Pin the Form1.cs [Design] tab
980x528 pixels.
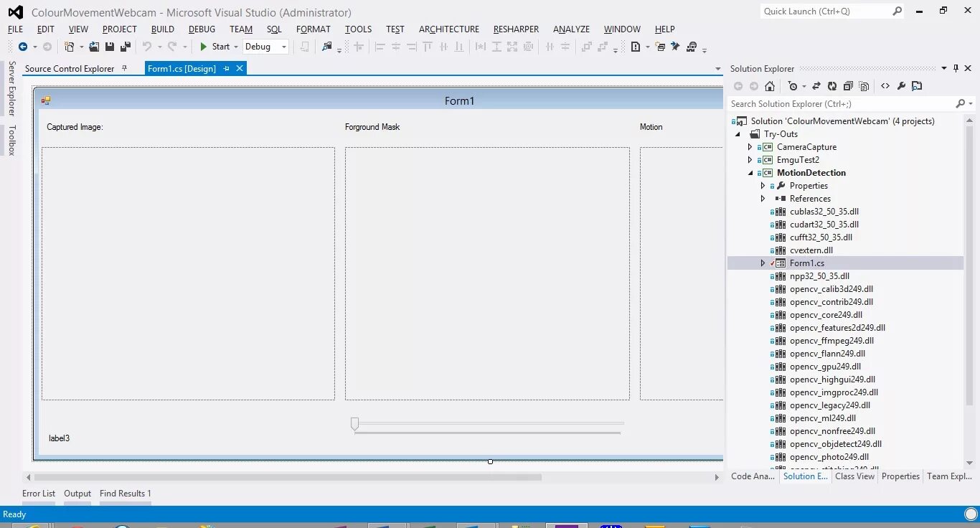(227, 68)
